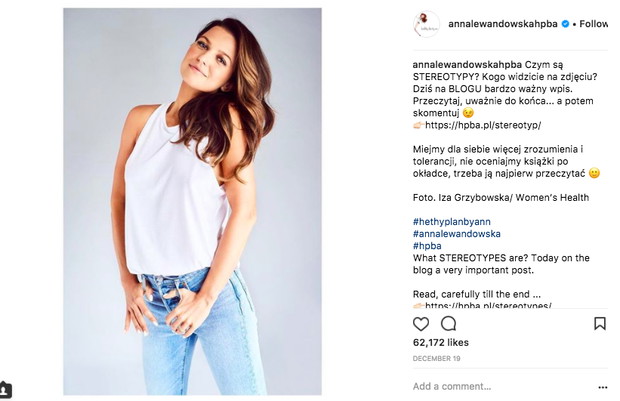Open the annalewandowskahpba profile picture
The width and height of the screenshot is (620, 401).
click(426, 24)
